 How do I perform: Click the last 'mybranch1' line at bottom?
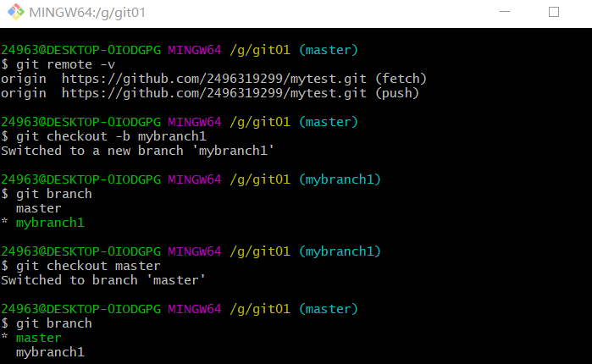[x=50, y=352]
